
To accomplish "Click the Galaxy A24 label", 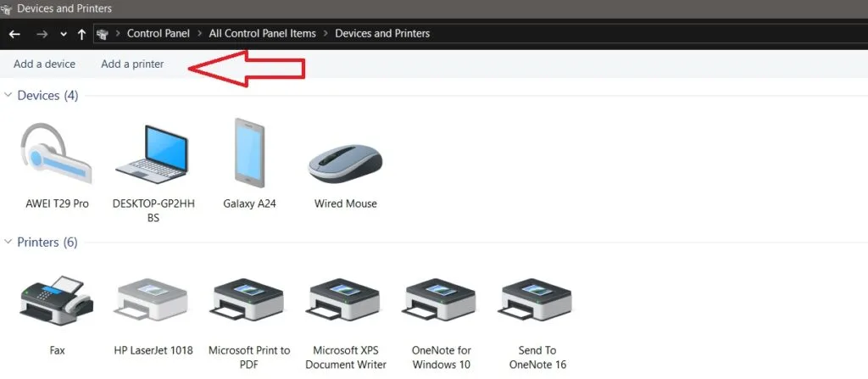I will [x=249, y=203].
